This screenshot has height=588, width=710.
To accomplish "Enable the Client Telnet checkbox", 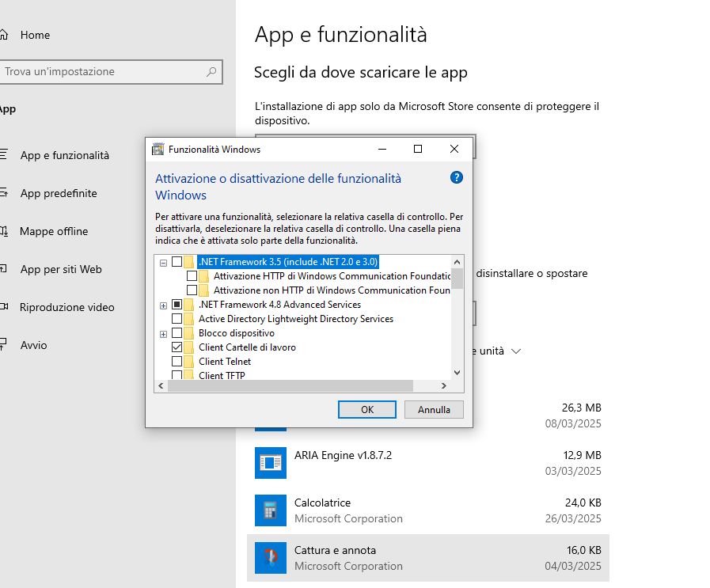I will point(177,361).
